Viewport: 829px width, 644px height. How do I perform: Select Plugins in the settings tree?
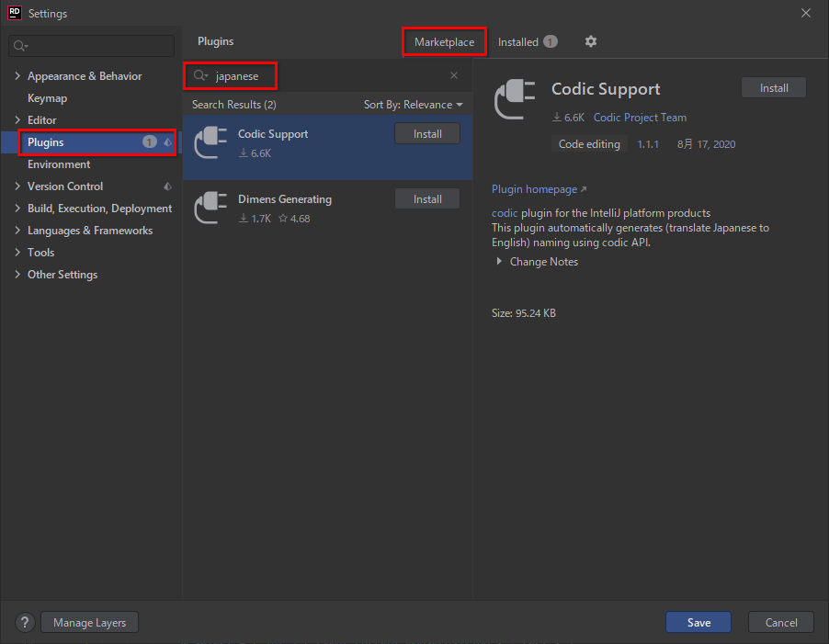click(91, 142)
